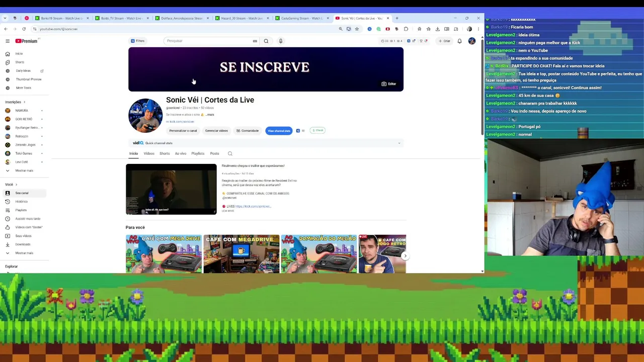The image size is (644, 362).
Task: Click the Editar banner camera button
Action: point(389,84)
